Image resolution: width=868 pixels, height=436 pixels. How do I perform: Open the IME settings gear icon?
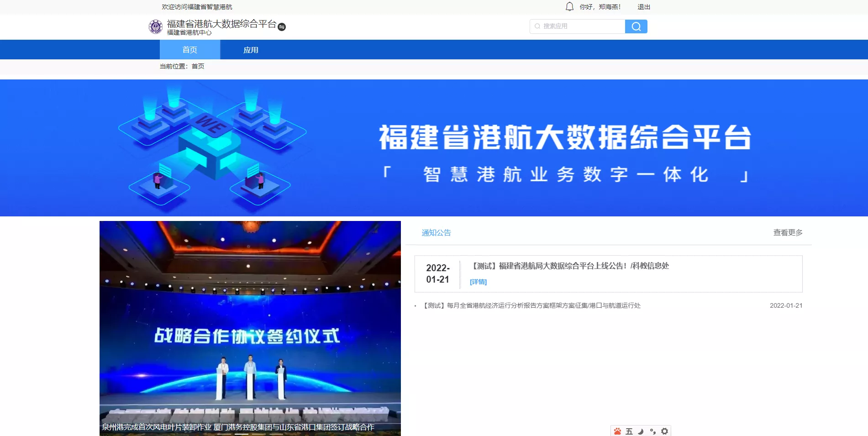(x=664, y=431)
